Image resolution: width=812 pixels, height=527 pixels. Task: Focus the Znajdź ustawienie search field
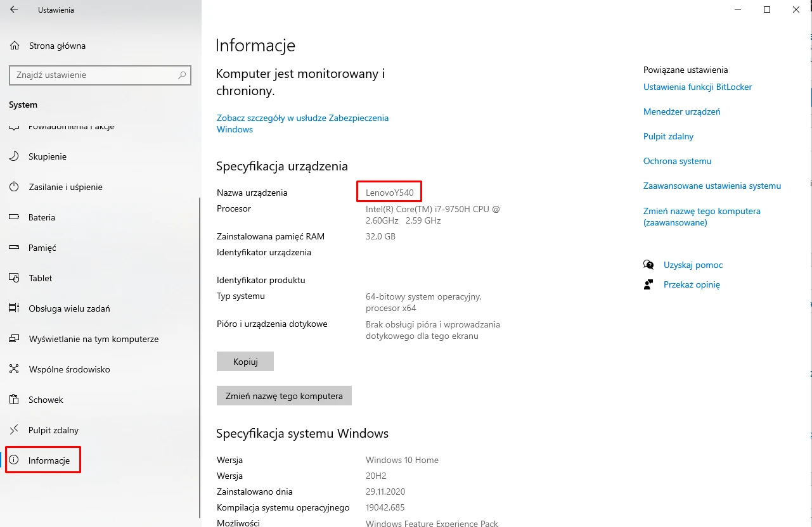coord(92,75)
